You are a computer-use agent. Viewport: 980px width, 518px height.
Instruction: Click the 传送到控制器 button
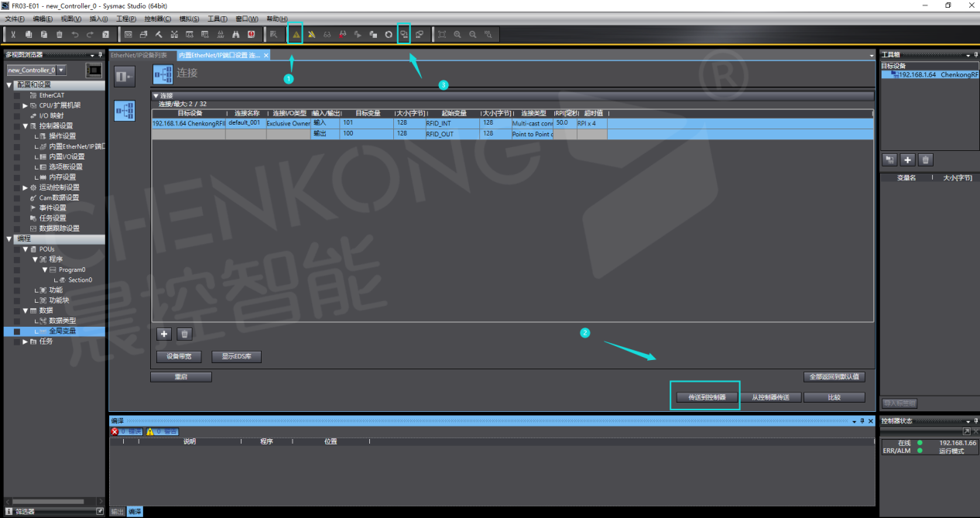(706, 397)
